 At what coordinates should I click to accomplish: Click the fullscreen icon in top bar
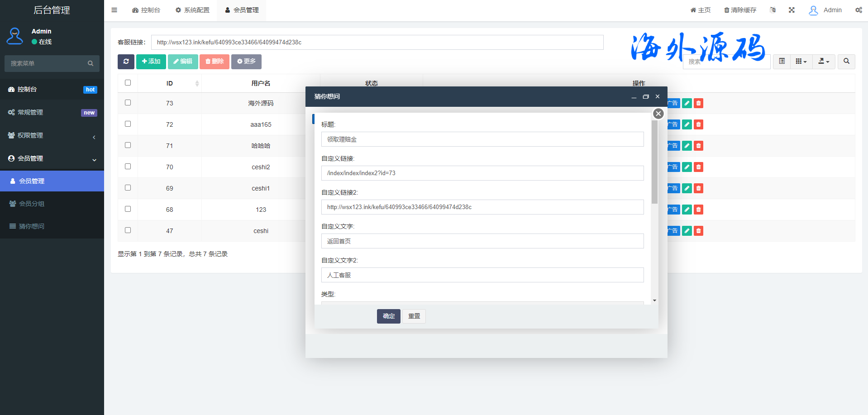(792, 10)
